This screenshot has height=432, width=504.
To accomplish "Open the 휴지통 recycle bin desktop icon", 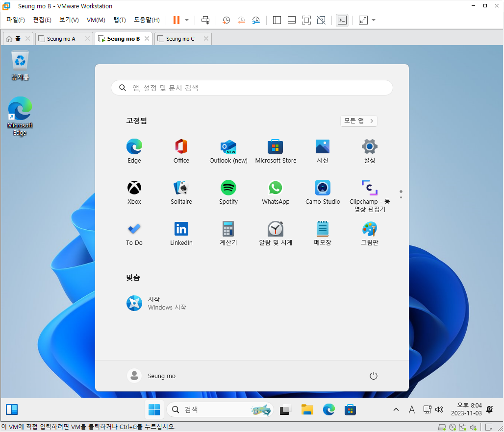I will pos(20,66).
